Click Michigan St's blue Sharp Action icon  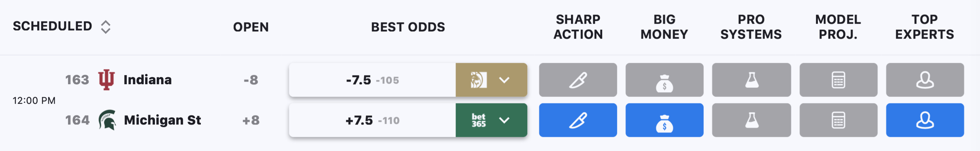tap(578, 120)
